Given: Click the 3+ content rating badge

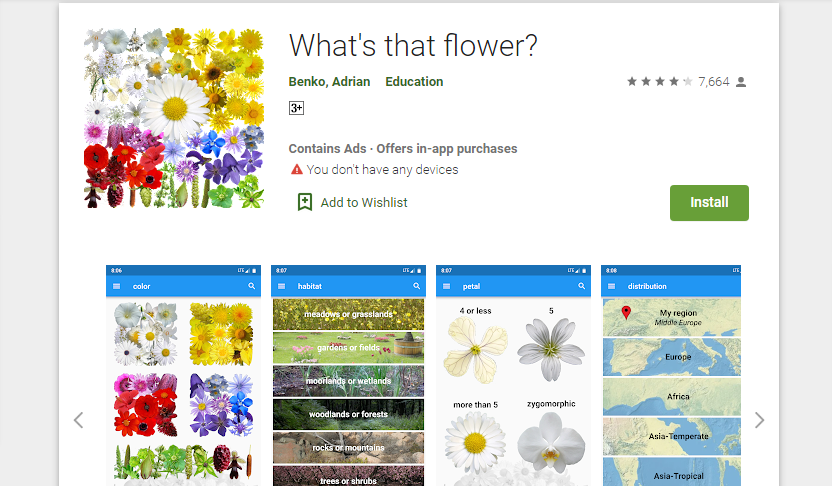Looking at the screenshot, I should point(296,108).
